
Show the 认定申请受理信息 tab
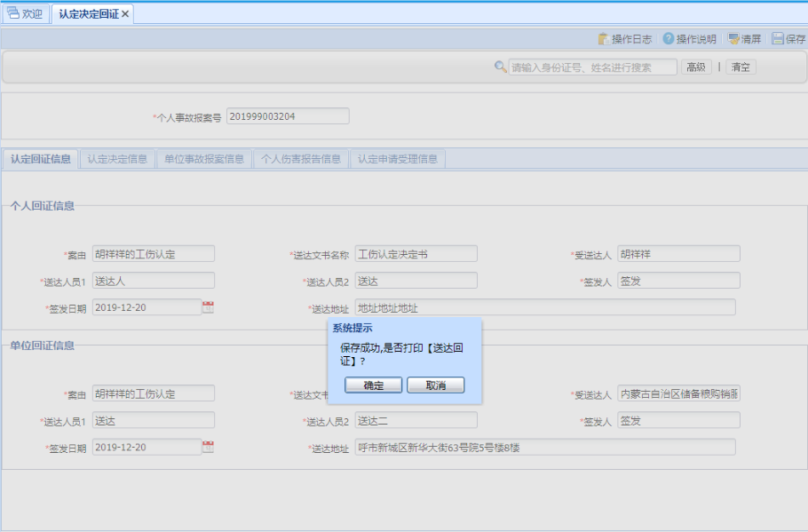pyautogui.click(x=398, y=159)
